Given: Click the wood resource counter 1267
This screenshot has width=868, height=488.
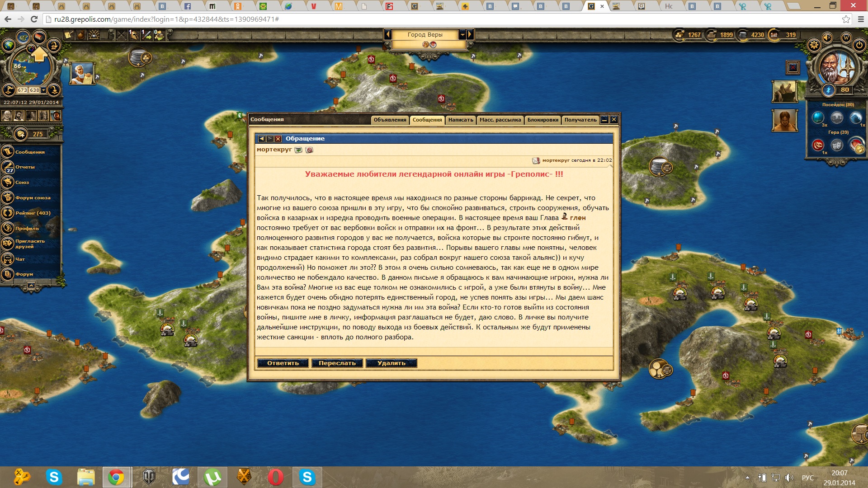Looking at the screenshot, I should (688, 35).
